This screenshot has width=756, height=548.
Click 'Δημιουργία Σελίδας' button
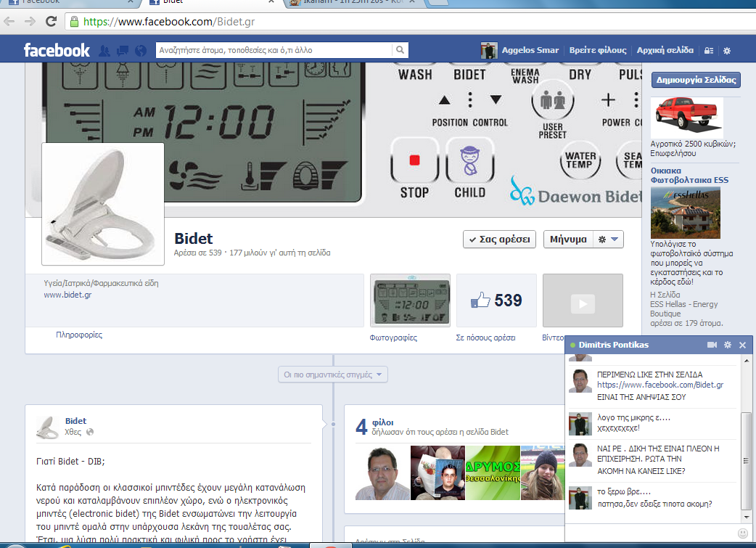point(695,80)
